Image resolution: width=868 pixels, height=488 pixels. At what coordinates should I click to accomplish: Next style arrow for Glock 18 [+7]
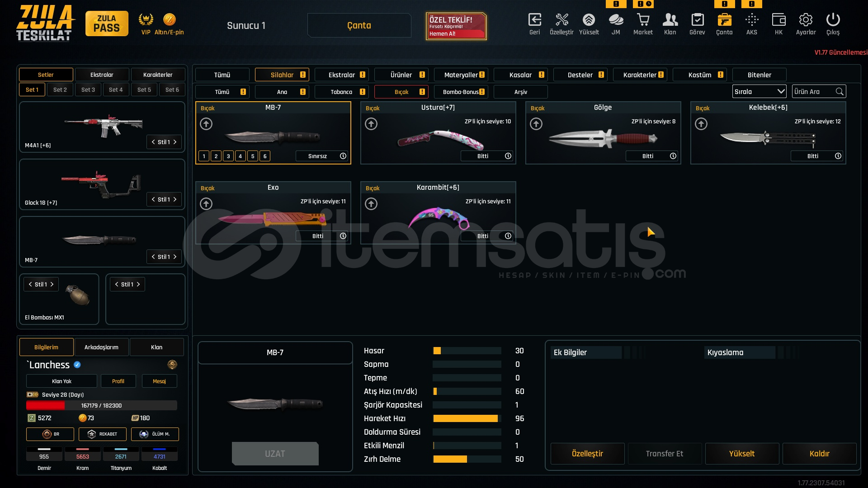pos(175,199)
